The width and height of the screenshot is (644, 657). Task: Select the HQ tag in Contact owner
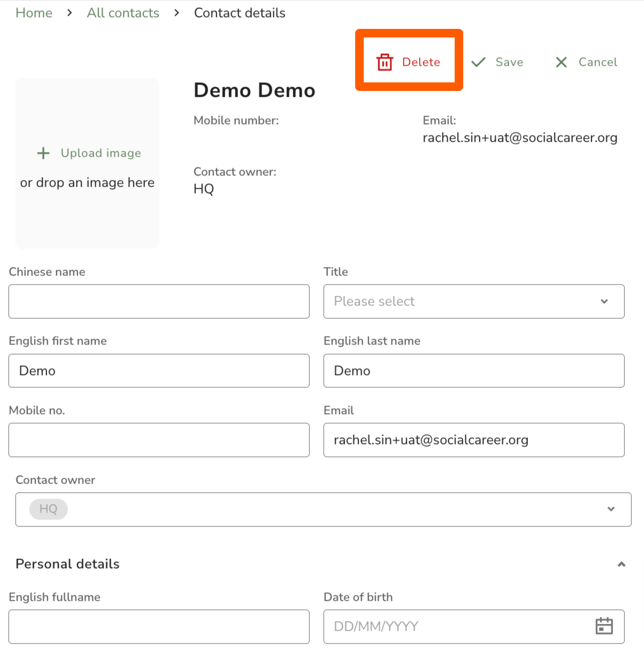click(x=48, y=509)
